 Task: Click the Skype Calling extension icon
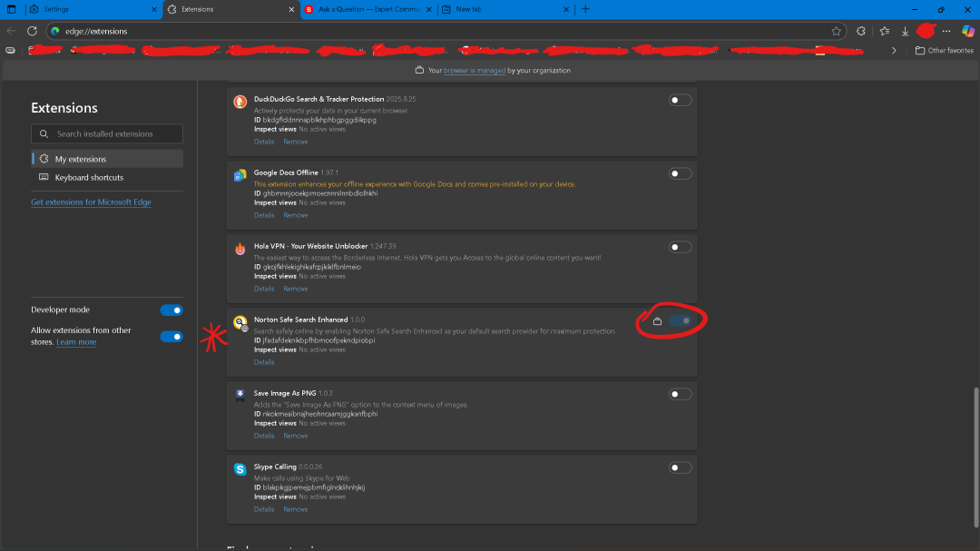click(x=240, y=469)
